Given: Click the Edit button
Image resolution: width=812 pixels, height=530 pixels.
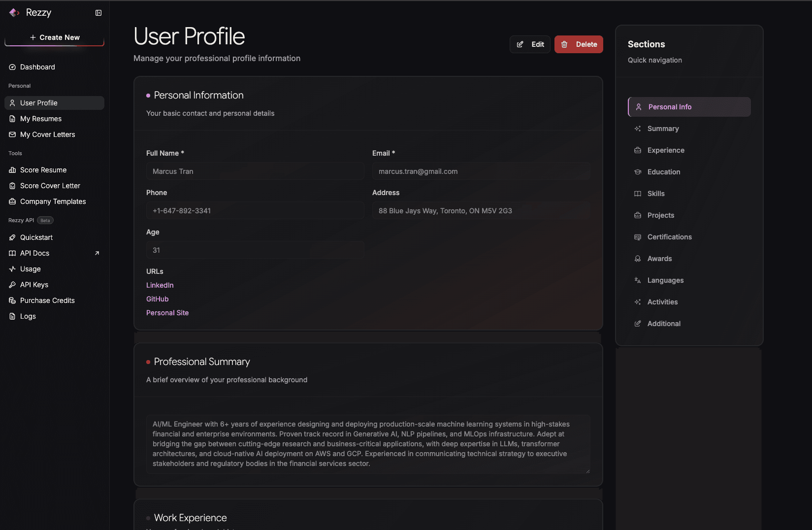Looking at the screenshot, I should click(x=530, y=44).
